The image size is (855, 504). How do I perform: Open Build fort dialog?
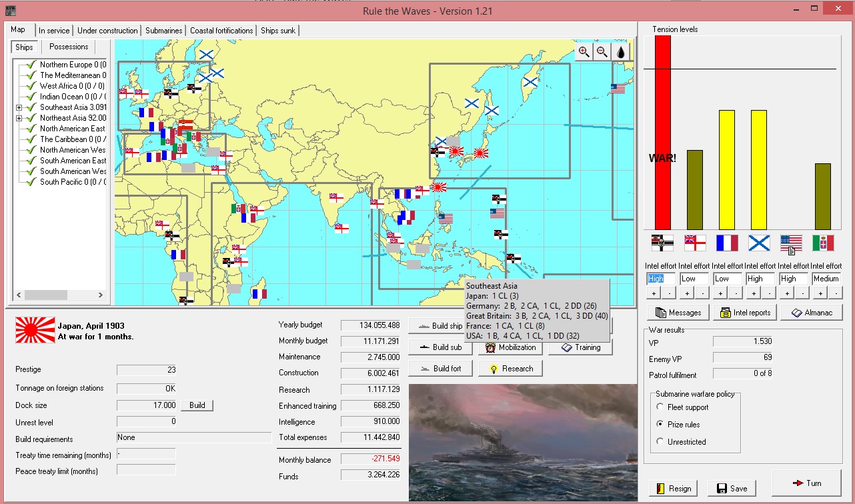(440, 369)
